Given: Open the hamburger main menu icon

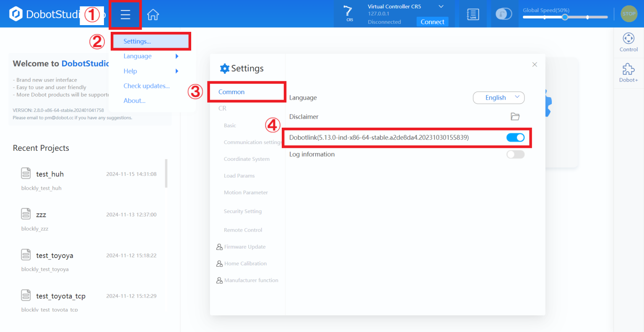Looking at the screenshot, I should click(x=125, y=15).
